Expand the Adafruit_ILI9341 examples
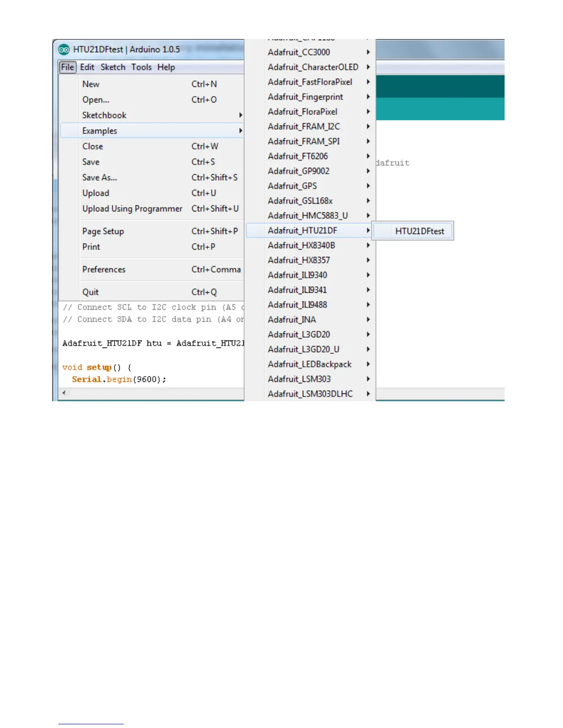Image resolution: width=563 pixels, height=728 pixels. point(310,290)
